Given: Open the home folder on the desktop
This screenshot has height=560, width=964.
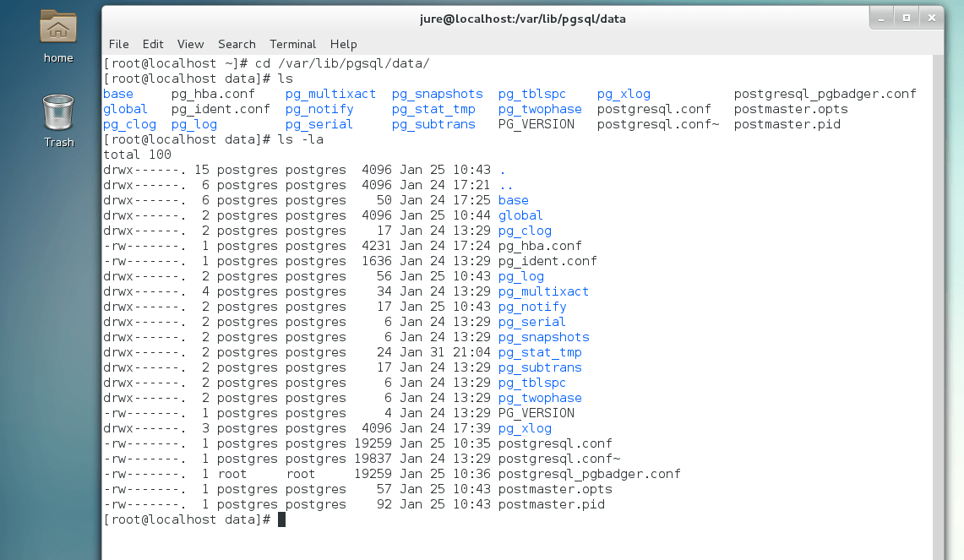Looking at the screenshot, I should (57, 34).
